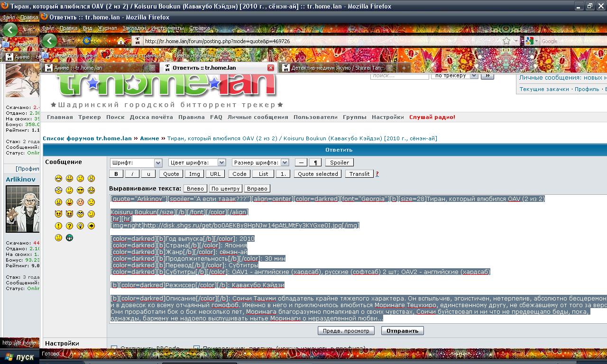607x364 pixels.
Task: Click Предв. просмотр preview button
Action: click(x=346, y=331)
